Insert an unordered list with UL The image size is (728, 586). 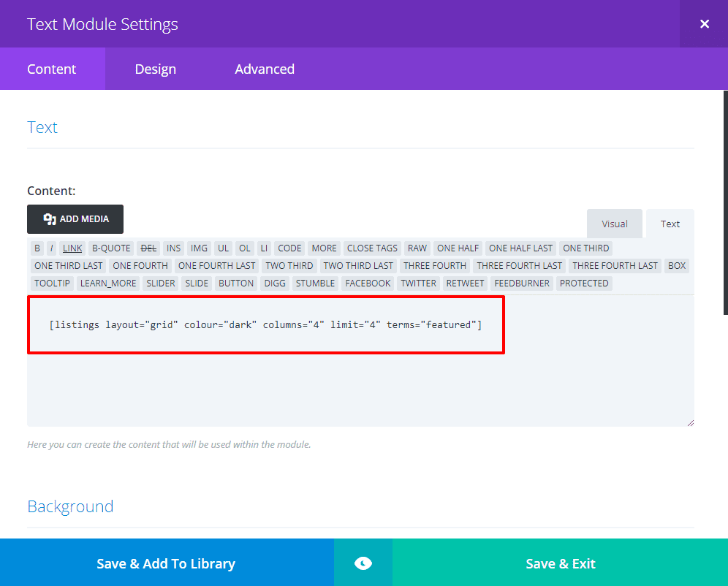click(223, 248)
